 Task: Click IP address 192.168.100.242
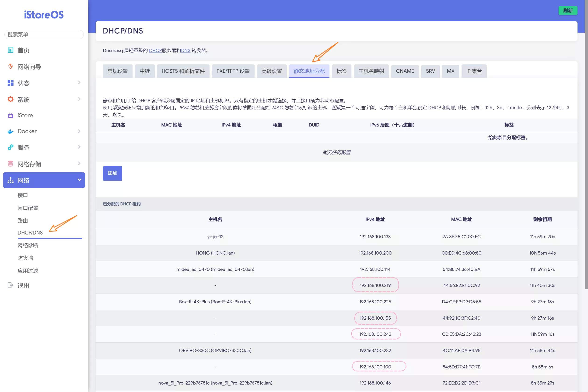[375, 334]
